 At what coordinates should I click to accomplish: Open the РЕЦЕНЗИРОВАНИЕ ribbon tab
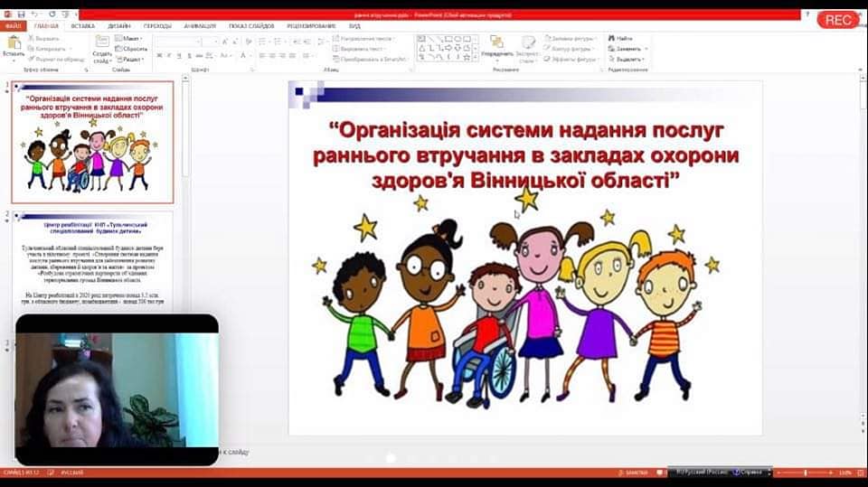(311, 26)
